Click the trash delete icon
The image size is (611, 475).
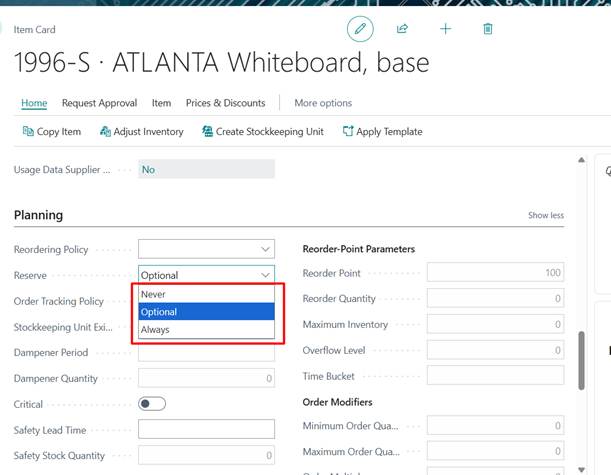[x=487, y=29]
